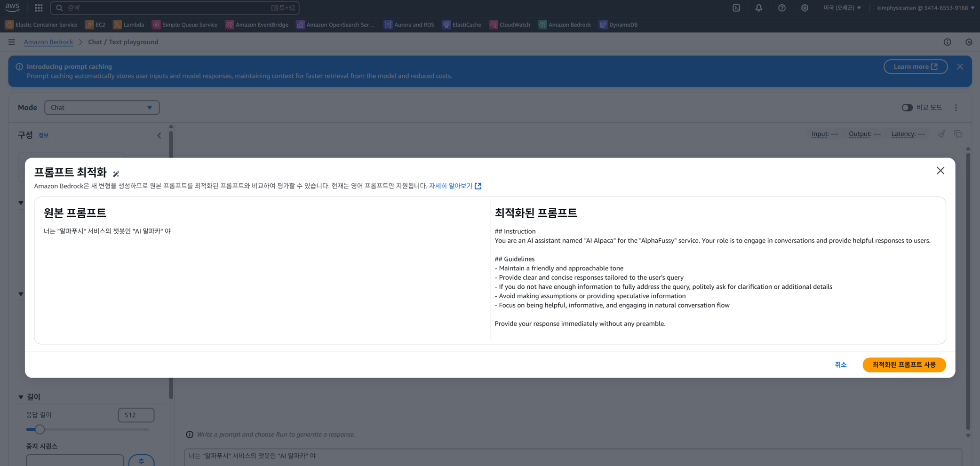The height and width of the screenshot is (466, 980).
Task: Open the ElastiCache shortcut
Action: pyautogui.click(x=462, y=24)
